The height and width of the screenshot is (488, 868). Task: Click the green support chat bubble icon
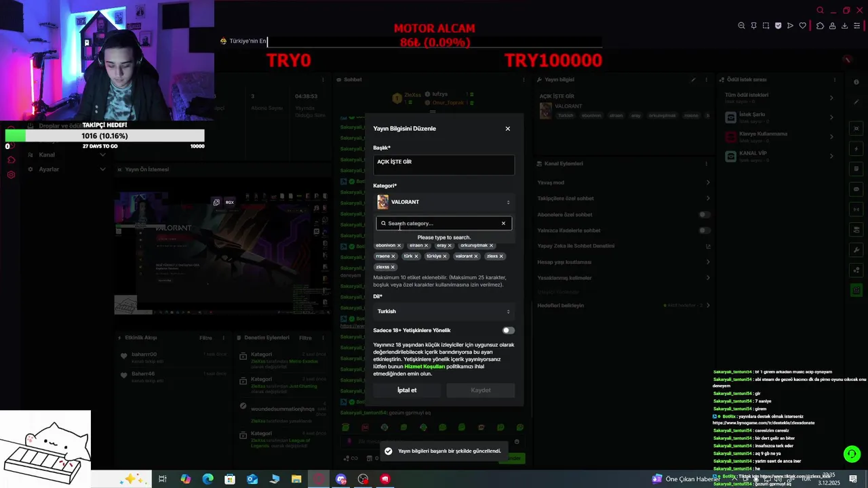tap(852, 454)
